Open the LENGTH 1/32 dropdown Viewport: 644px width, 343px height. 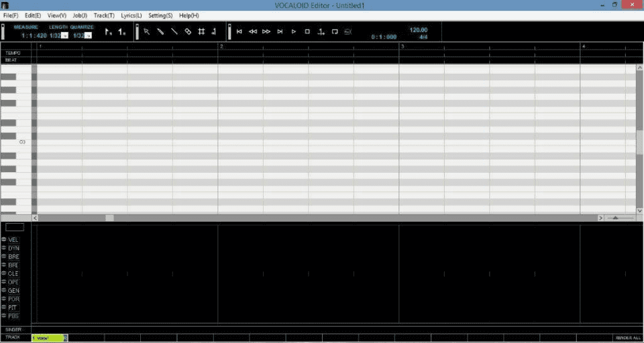(x=64, y=36)
